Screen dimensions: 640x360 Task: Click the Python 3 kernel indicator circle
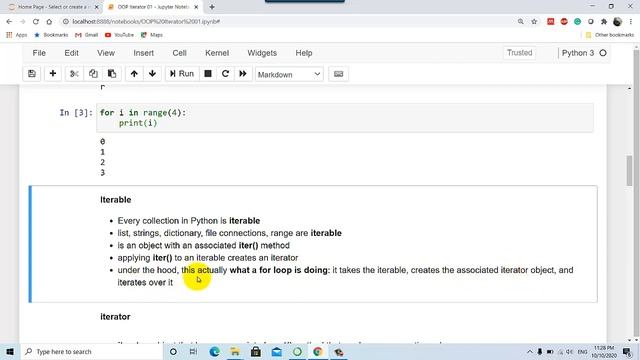603,53
